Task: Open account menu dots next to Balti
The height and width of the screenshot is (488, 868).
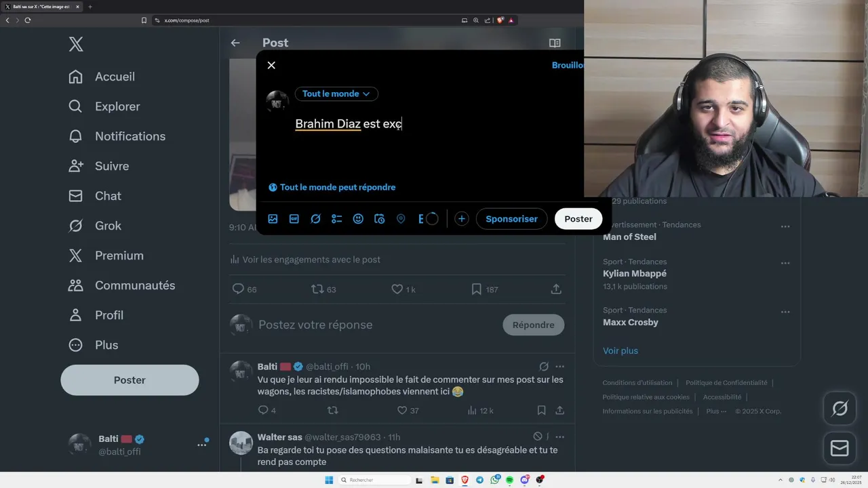Action: [202, 445]
